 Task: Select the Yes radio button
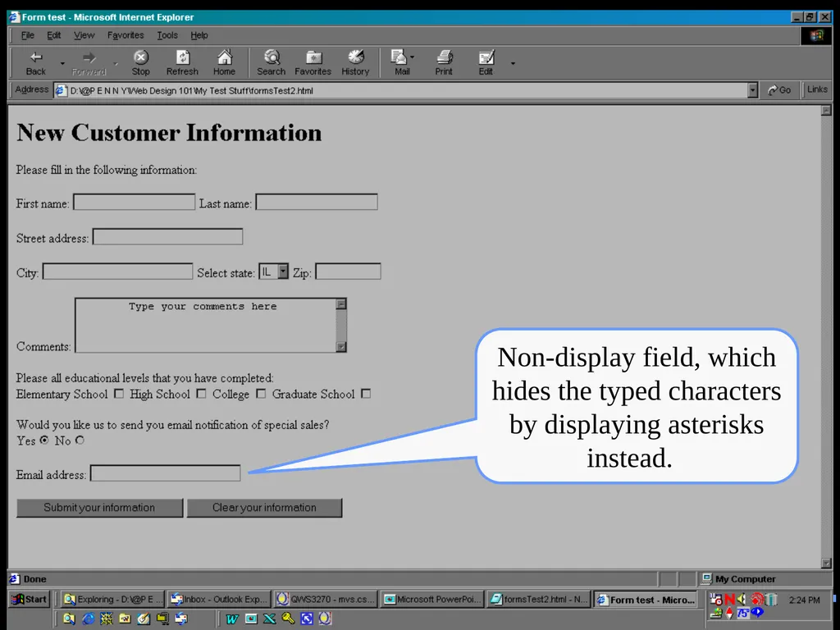tap(44, 440)
